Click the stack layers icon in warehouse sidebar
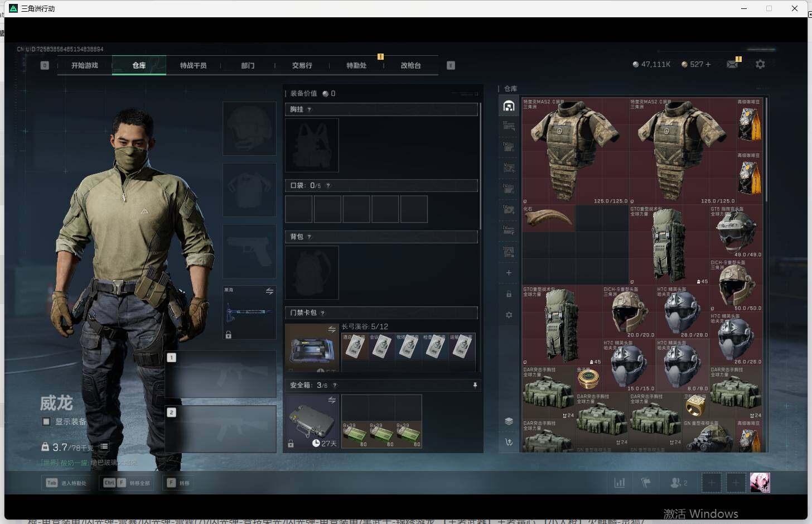 pyautogui.click(x=509, y=421)
